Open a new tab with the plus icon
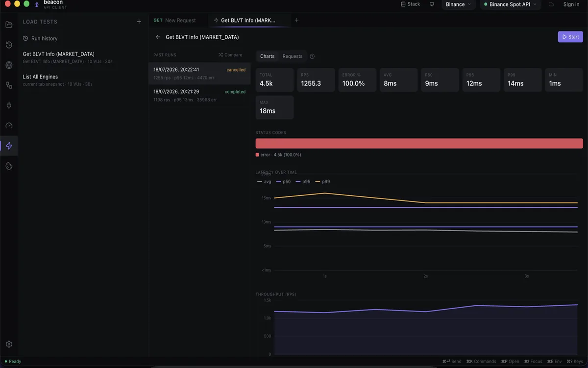Viewport: 588px width, 368px height. 296,21
